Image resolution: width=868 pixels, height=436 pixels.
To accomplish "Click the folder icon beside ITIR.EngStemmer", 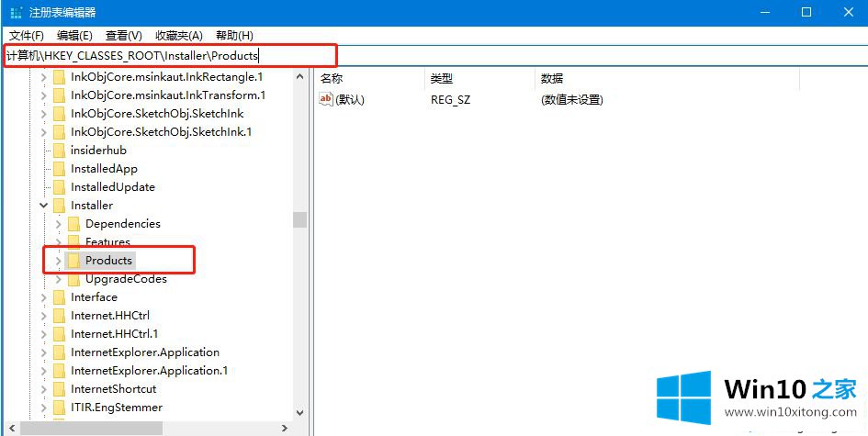I will coord(60,408).
